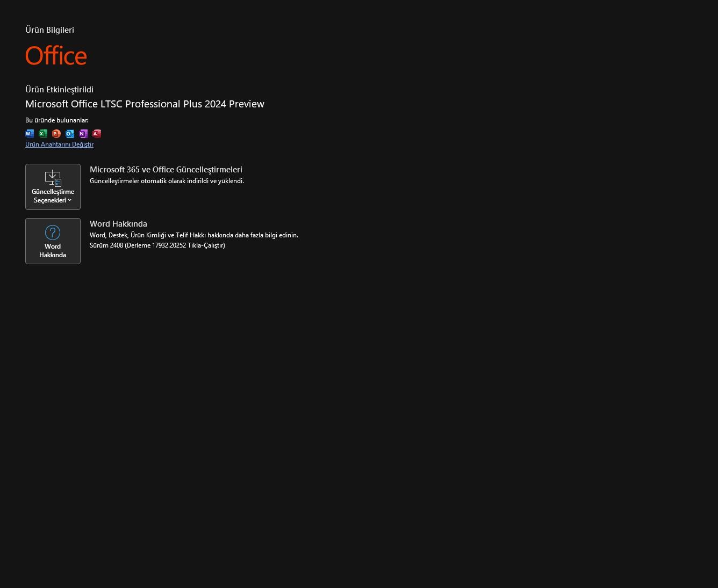The image size is (718, 588).
Task: Expand the Güncelleştirme Seçenekleri dropdown
Action: [53, 187]
